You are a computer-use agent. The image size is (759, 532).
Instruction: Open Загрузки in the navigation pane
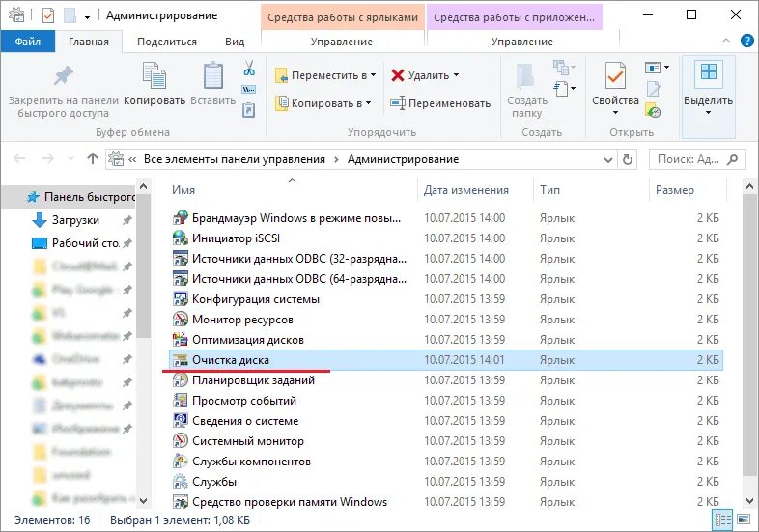coord(75,220)
